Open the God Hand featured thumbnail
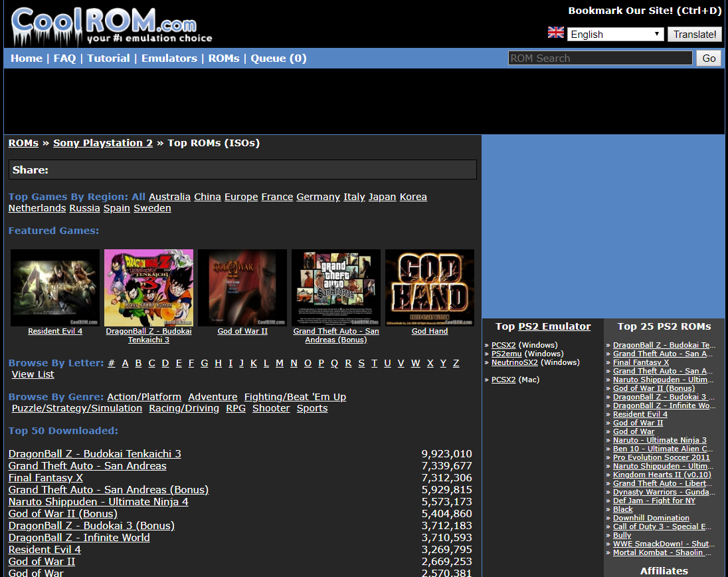 (x=430, y=288)
